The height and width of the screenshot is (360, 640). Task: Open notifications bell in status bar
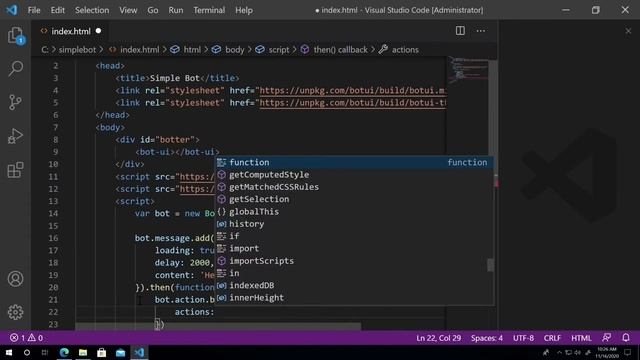(626, 338)
